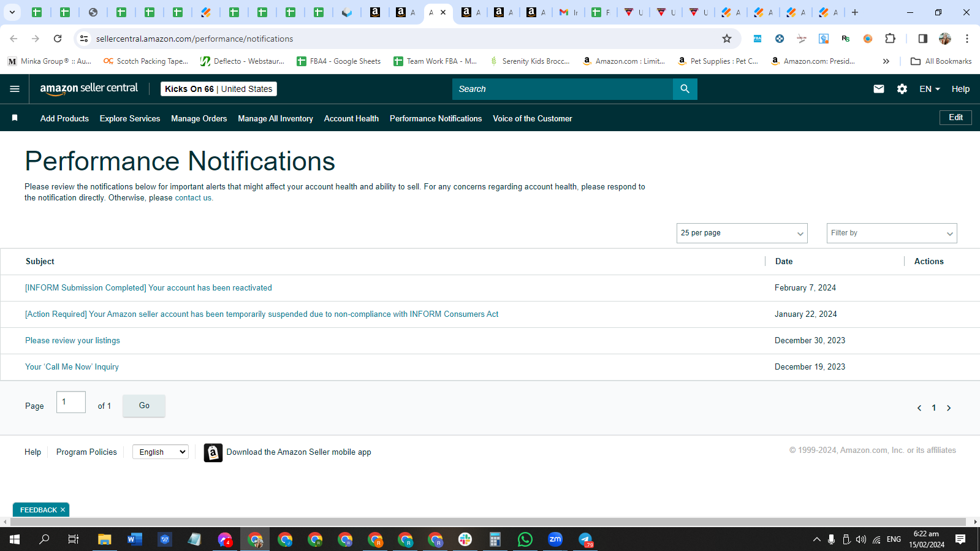Close the FEEDBACK widget
The image size is (980, 551).
coord(63,510)
